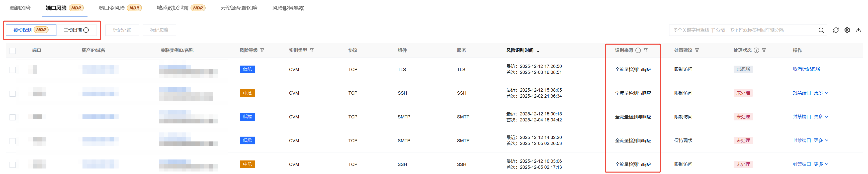The width and height of the screenshot is (868, 174).
Task: Open the 敏感数据泄露 tab
Action: pyautogui.click(x=172, y=8)
